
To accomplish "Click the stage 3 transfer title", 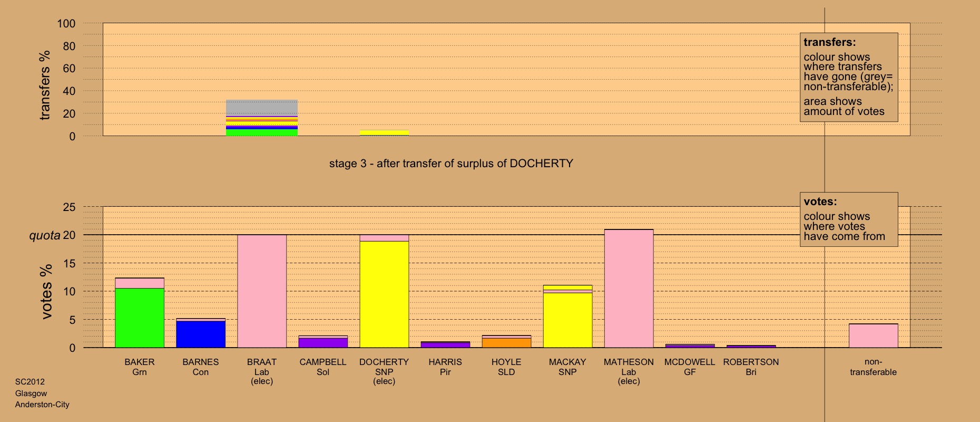I will click(451, 164).
